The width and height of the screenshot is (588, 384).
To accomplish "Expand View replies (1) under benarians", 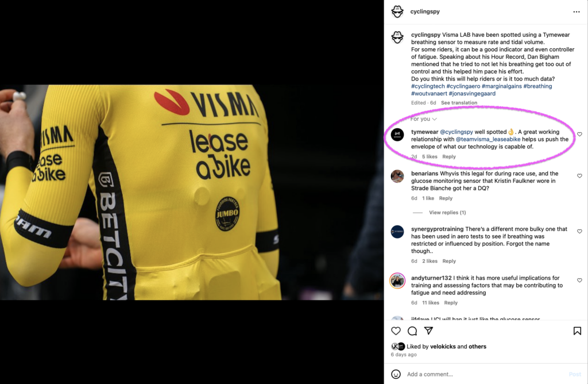I will coord(447,213).
